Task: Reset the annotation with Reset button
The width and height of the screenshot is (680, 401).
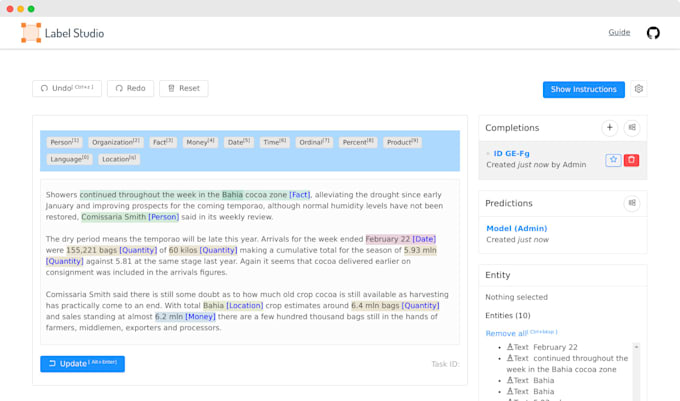Action: click(x=184, y=88)
